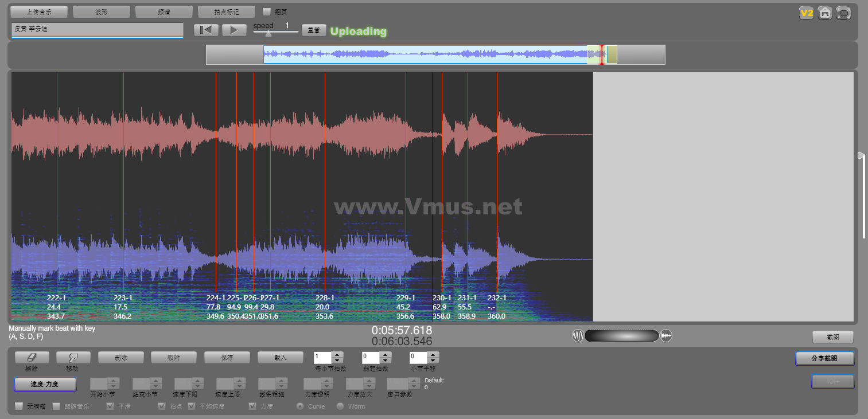Click the IOI+ button
The height and width of the screenshot is (419, 868).
point(833,381)
